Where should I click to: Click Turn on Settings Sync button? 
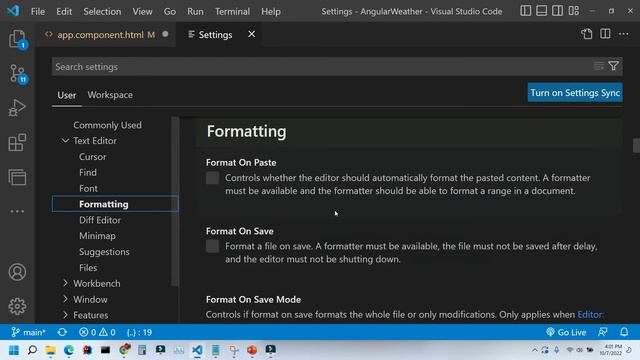click(x=575, y=93)
